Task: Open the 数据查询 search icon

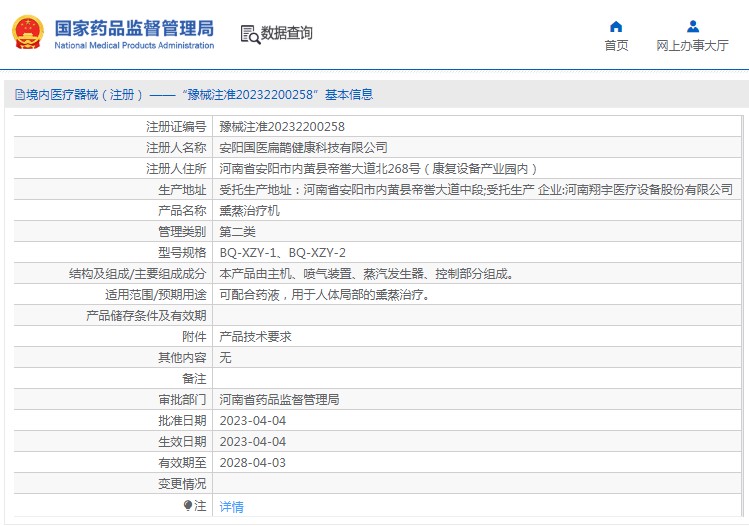Action: 250,34
